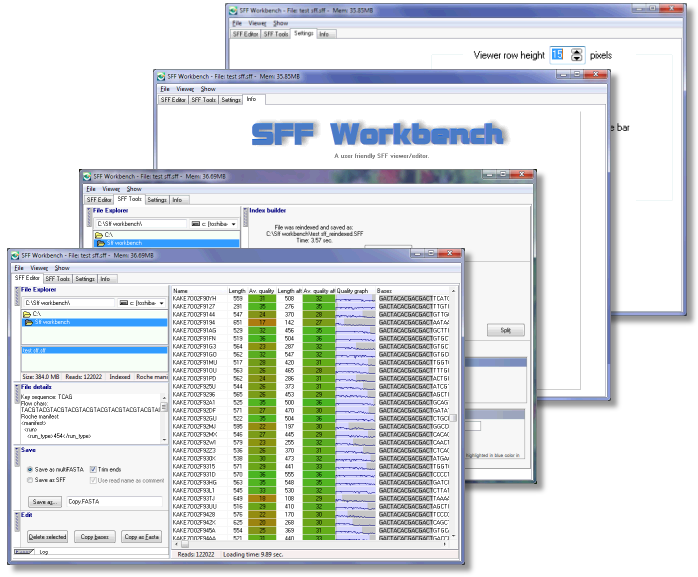Select file test sff.sff in file list
Image resolution: width=698 pixels, height=577 pixels.
coord(94,350)
